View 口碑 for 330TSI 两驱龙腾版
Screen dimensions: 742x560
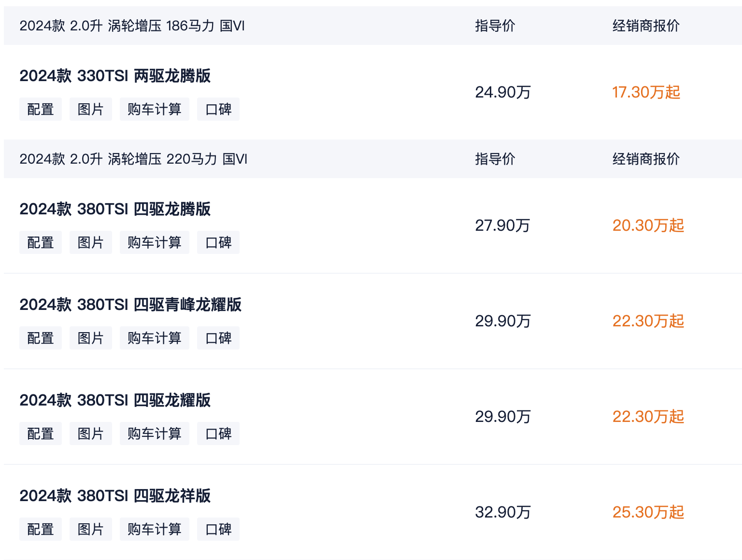[218, 109]
